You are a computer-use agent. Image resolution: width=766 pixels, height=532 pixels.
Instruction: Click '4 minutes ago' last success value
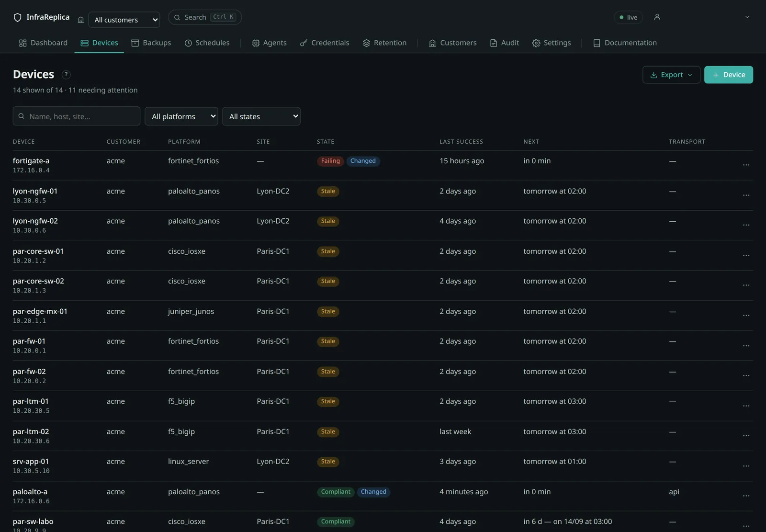point(463,492)
